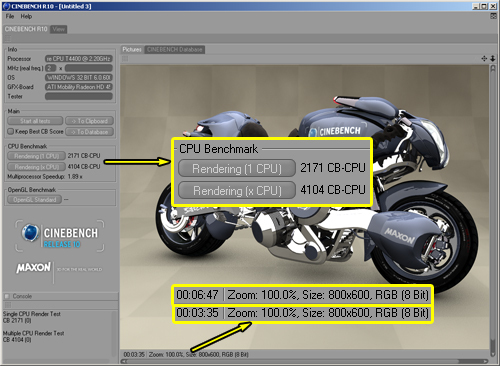Open the File menu

pyautogui.click(x=10, y=16)
